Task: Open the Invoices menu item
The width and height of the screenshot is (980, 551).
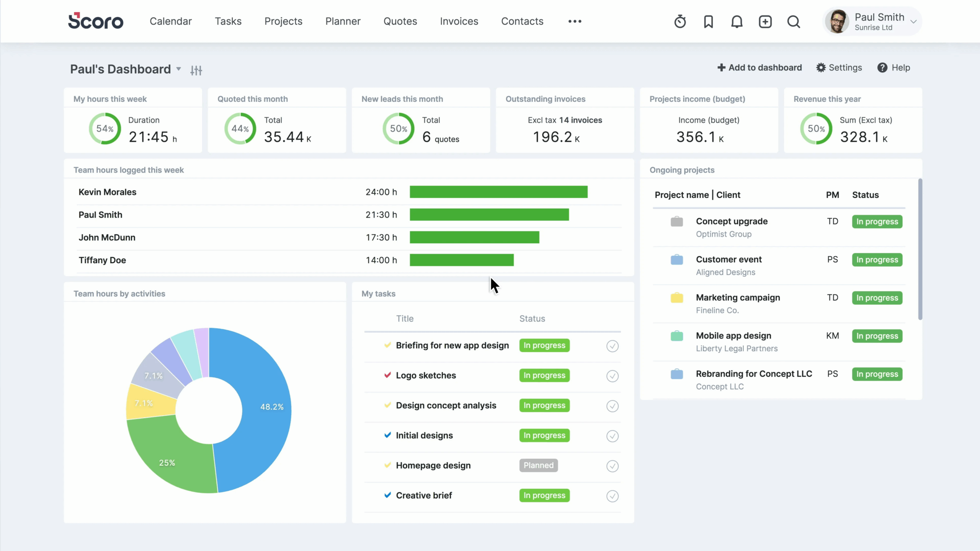Action: pos(459,21)
